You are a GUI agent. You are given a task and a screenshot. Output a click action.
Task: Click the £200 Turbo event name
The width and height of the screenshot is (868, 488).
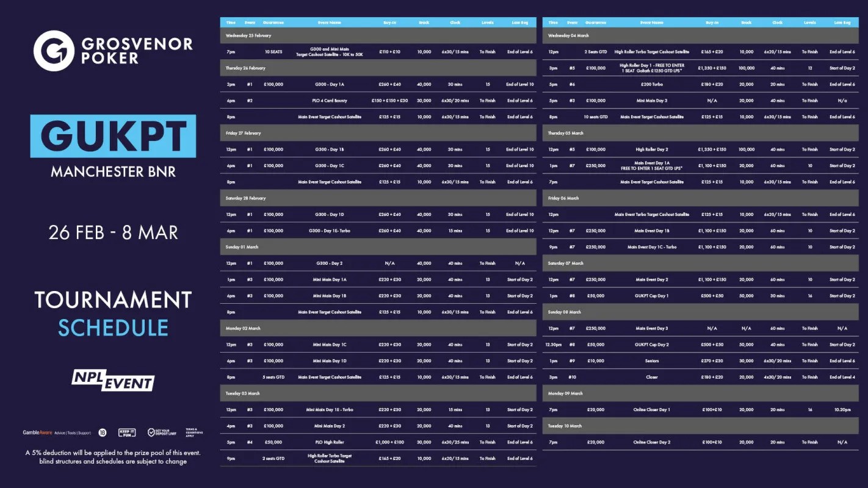click(652, 84)
